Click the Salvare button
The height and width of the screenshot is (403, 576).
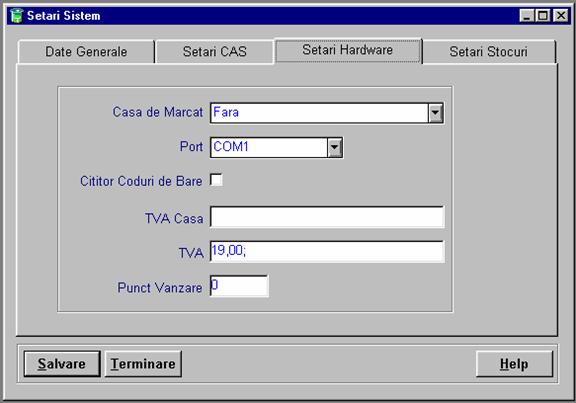(62, 364)
